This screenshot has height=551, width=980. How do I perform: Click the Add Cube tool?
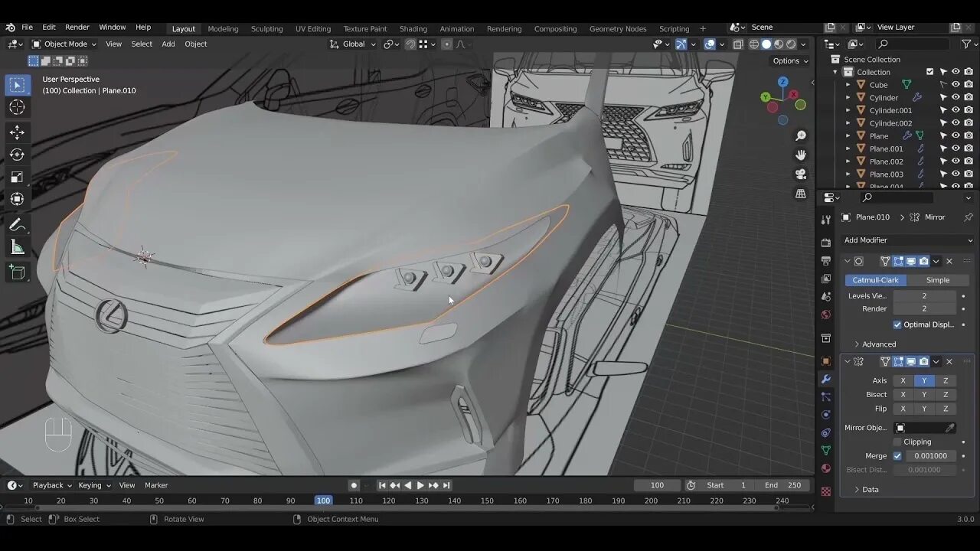(x=17, y=272)
